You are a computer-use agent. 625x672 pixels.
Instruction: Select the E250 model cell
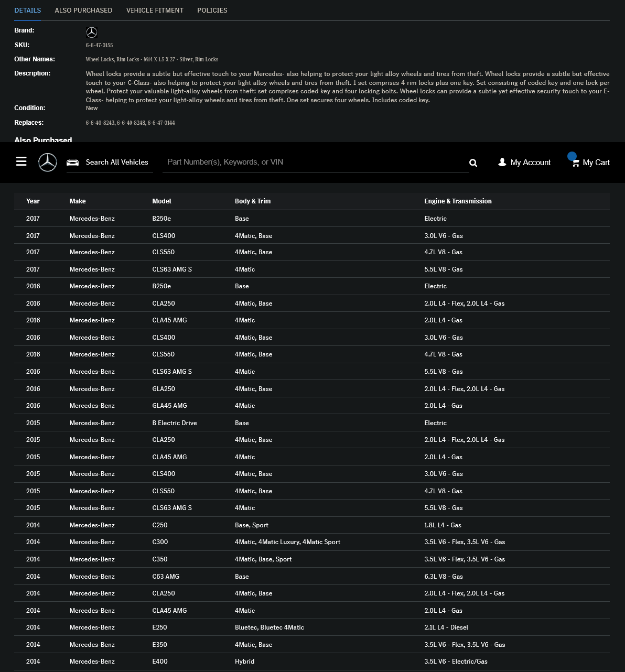point(160,627)
